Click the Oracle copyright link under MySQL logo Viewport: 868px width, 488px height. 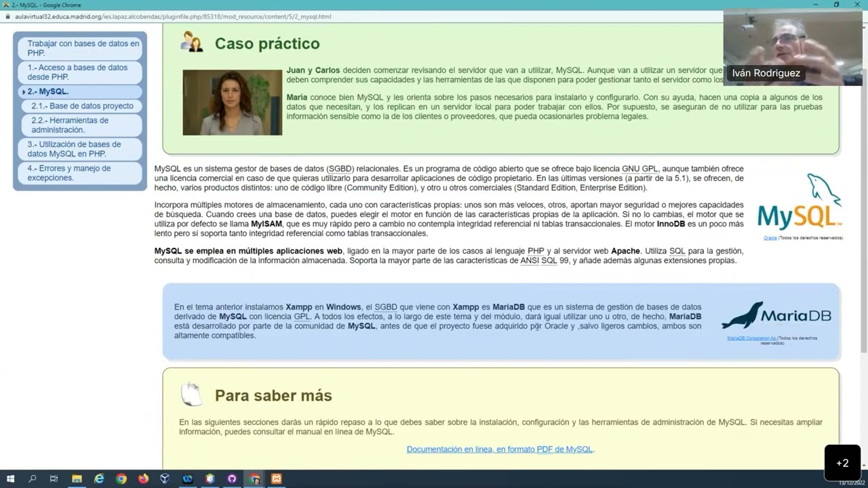[x=770, y=238]
